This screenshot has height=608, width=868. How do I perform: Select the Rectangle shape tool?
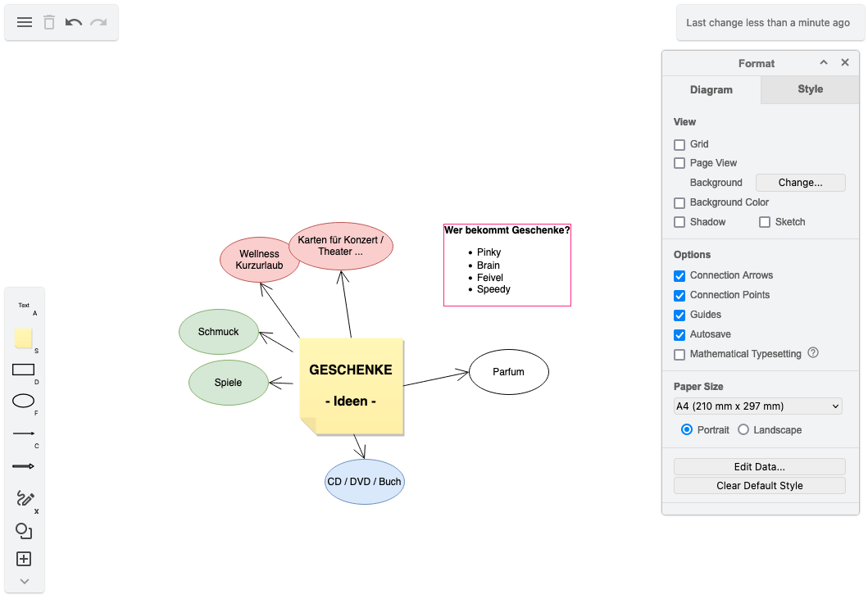(x=24, y=370)
